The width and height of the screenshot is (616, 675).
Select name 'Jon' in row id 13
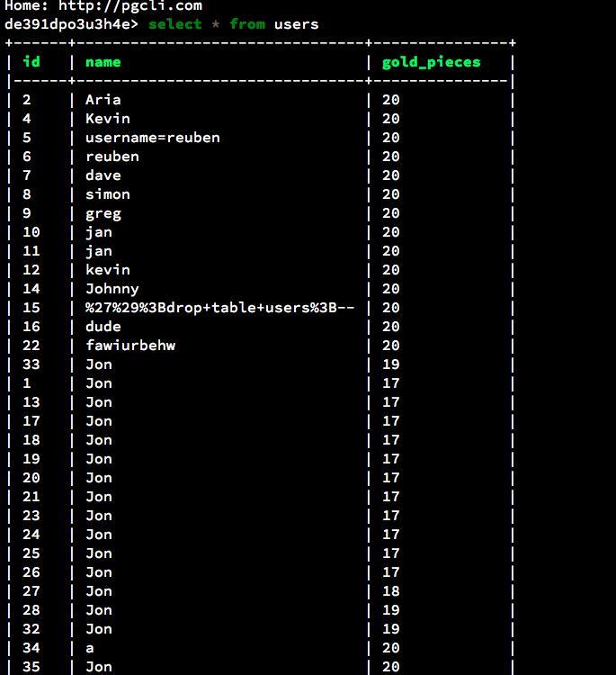99,402
